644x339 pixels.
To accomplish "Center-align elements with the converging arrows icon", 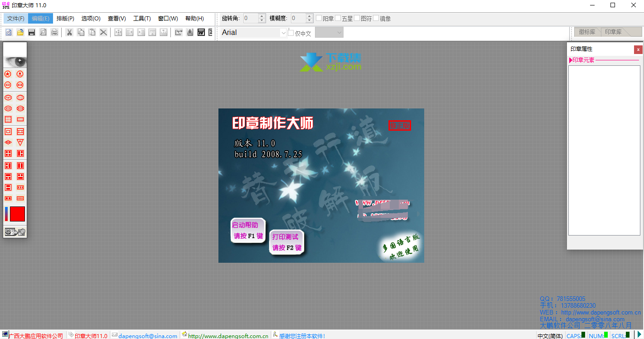I will point(118,32).
